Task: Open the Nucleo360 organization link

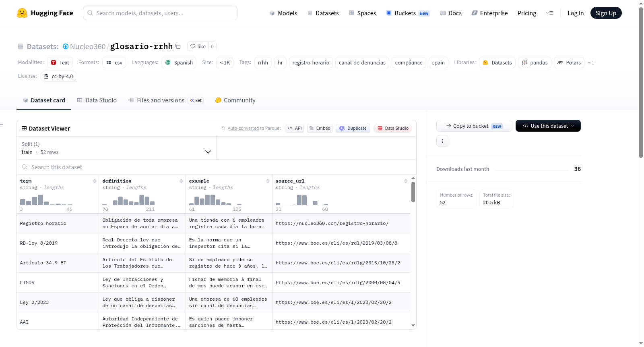Action: 88,46
